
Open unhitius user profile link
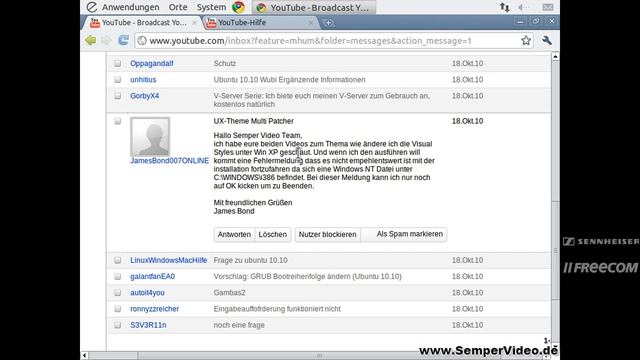tap(143, 80)
